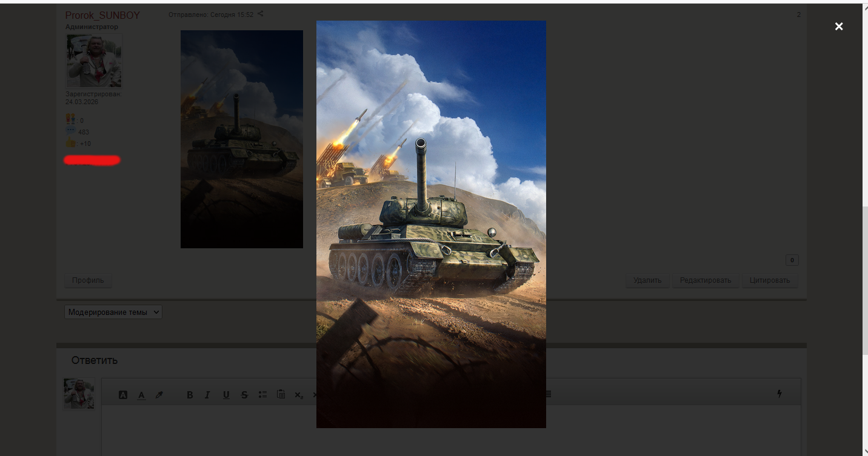Click the share icon beside the post time
The height and width of the screenshot is (456, 868).
[261, 13]
